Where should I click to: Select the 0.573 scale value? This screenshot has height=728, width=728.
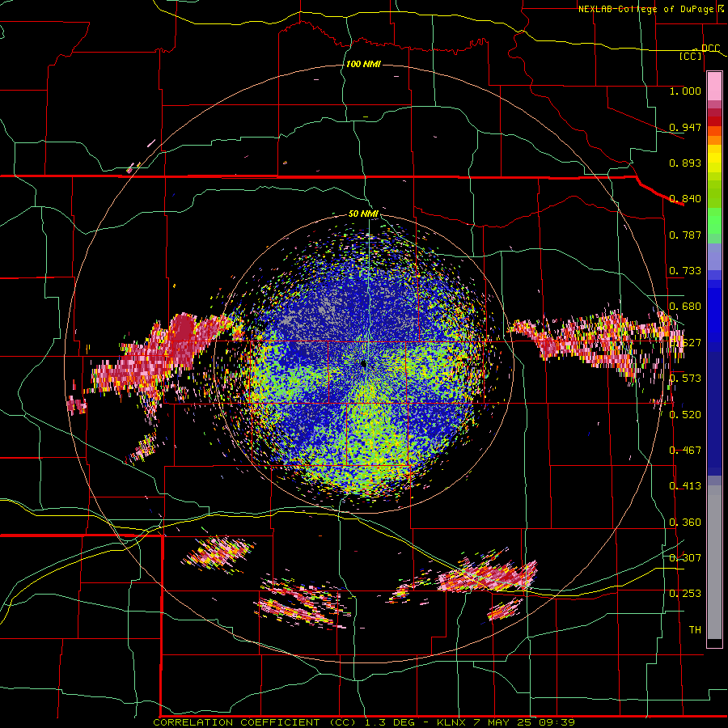[685, 379]
